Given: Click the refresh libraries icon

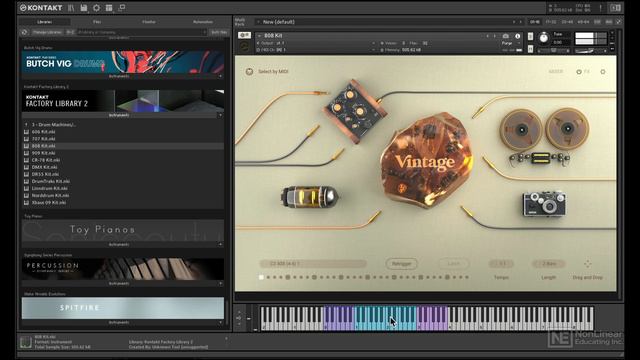Looking at the screenshot, I should [x=24, y=32].
